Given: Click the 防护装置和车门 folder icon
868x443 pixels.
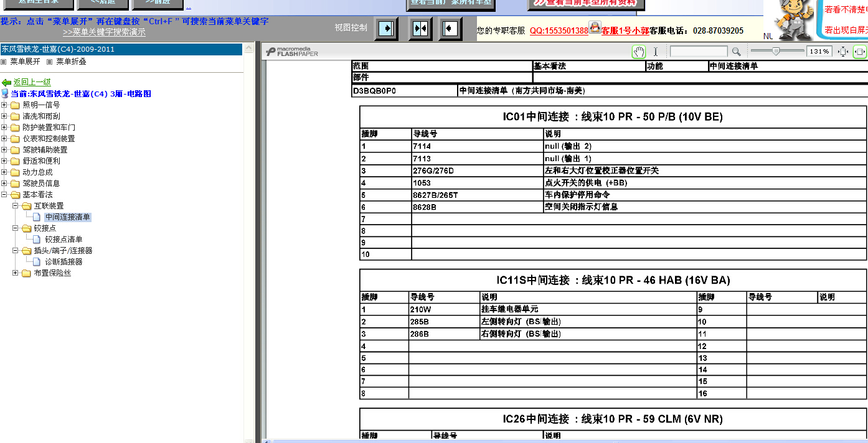Looking at the screenshot, I should coord(16,128).
